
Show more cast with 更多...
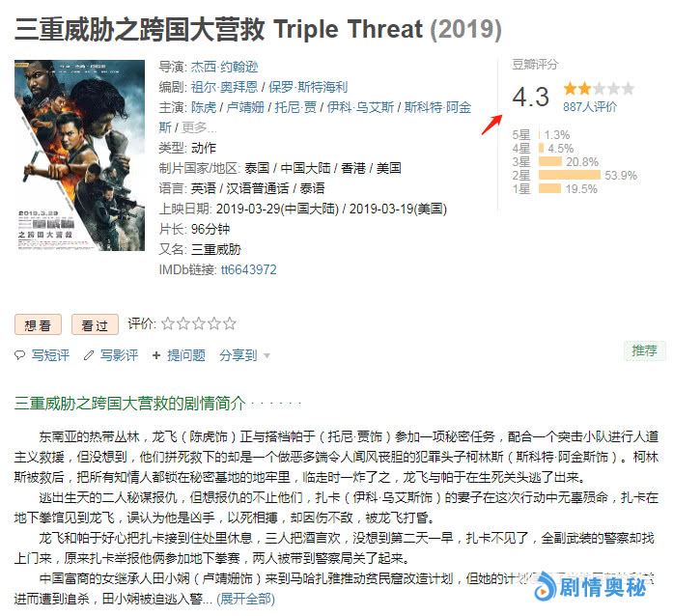[x=198, y=127]
